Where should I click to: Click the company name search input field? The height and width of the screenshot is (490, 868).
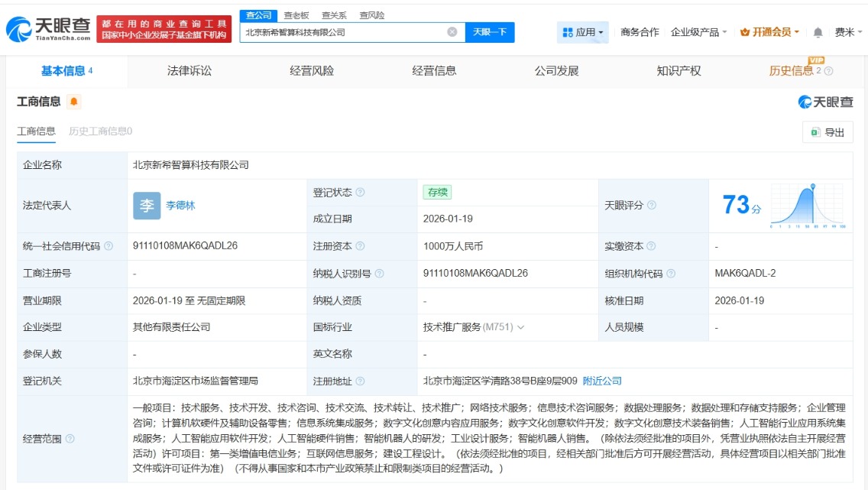[x=344, y=32]
